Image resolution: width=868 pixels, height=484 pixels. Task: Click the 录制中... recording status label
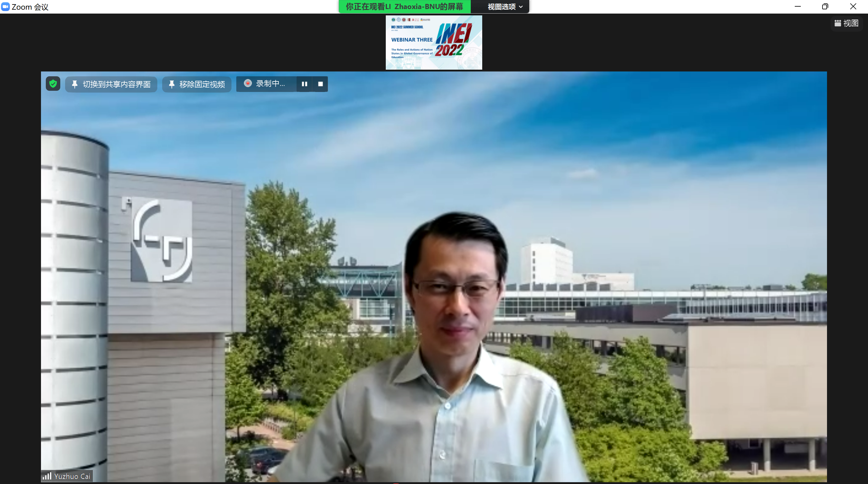click(x=270, y=84)
